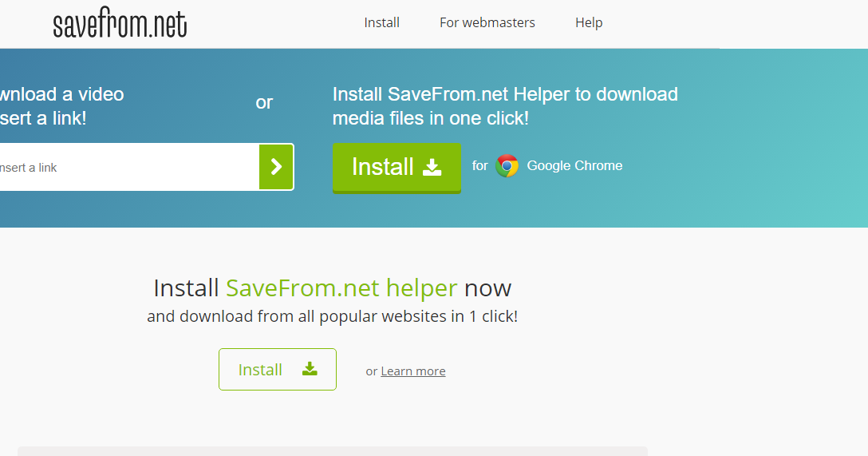The image size is (868, 456).
Task: Click the Google Chrome logo icon
Action: (x=507, y=165)
